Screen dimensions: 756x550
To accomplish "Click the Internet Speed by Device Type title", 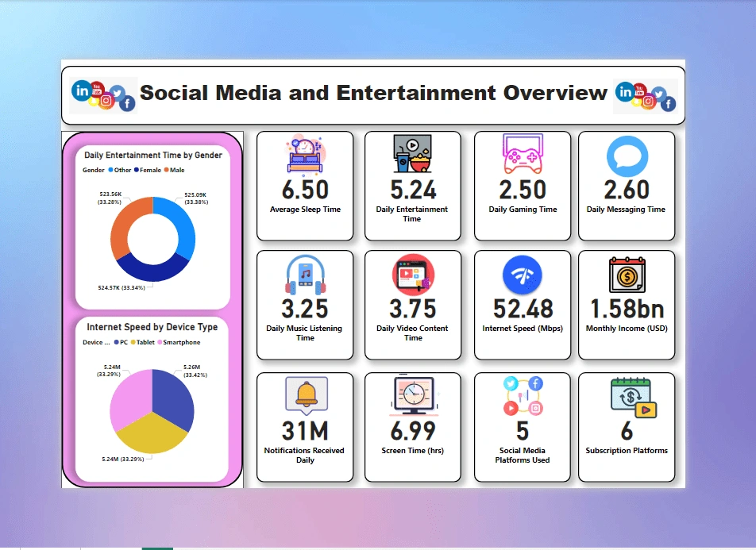I will pyautogui.click(x=152, y=327).
